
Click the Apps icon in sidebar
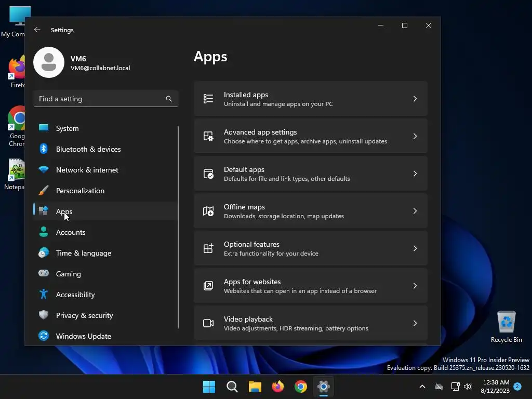44,211
